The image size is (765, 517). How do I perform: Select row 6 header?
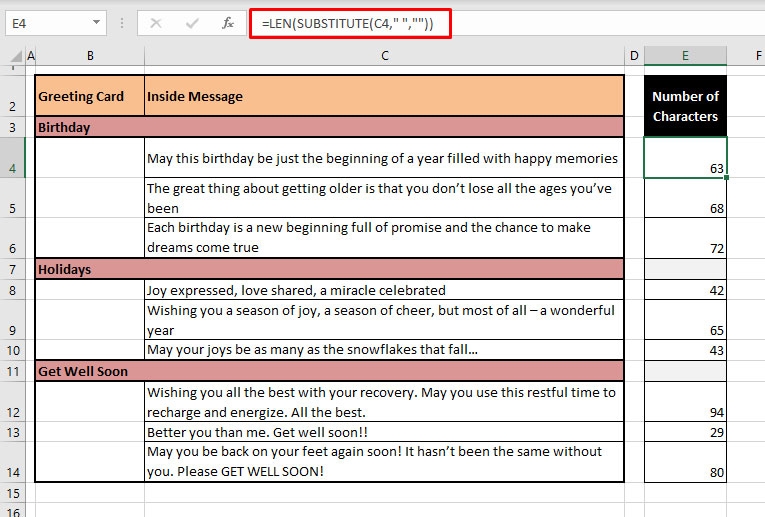(x=12, y=238)
